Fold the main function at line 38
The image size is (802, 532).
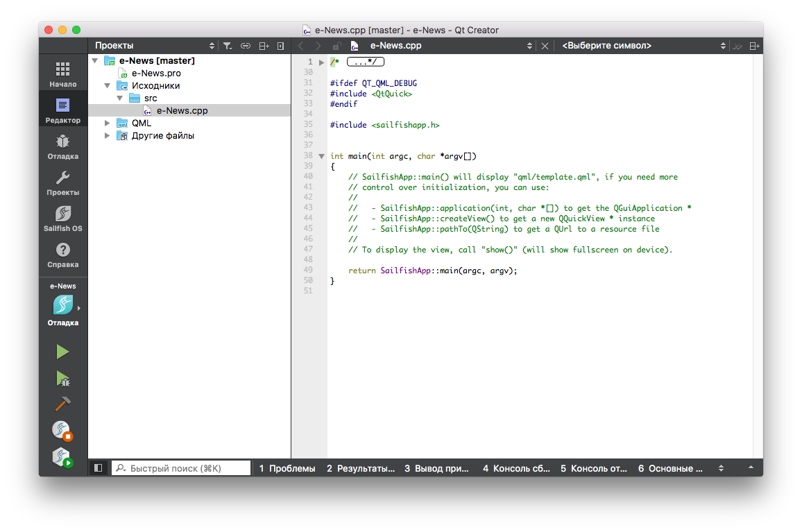click(x=321, y=157)
